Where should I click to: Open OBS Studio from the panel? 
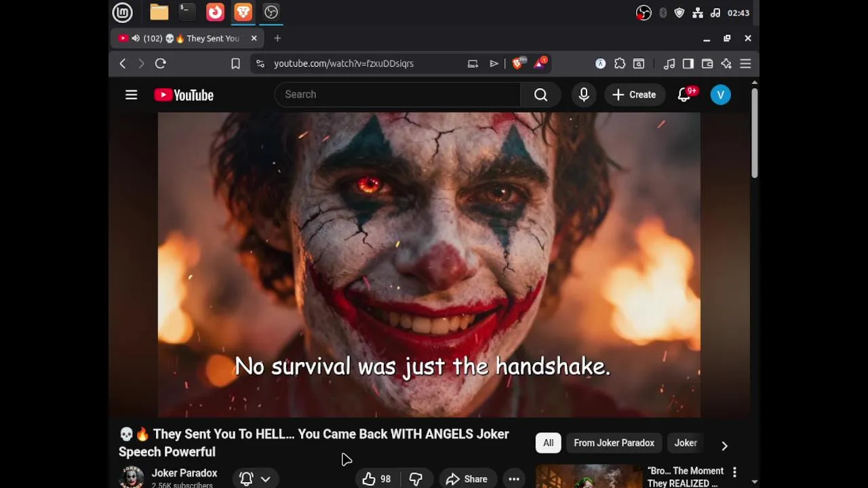[x=271, y=12]
